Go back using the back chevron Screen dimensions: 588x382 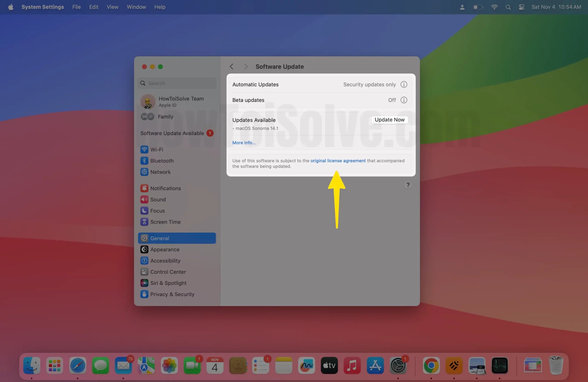coord(232,66)
